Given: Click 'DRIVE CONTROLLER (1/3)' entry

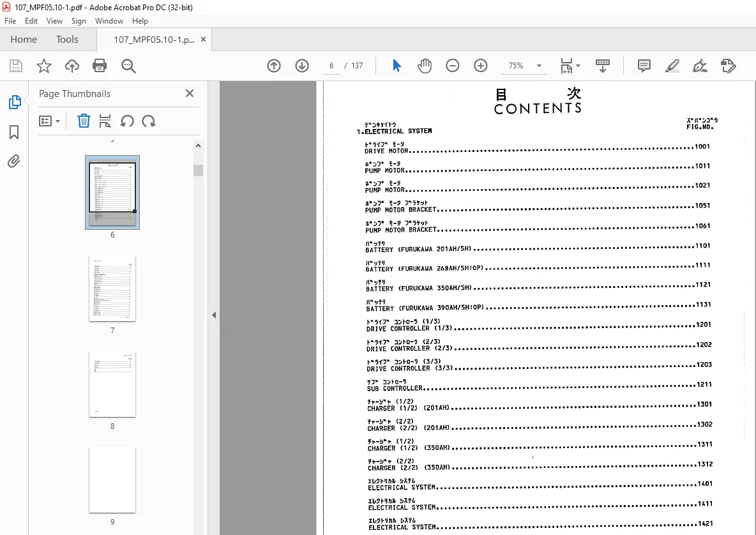Looking at the screenshot, I should (538, 326).
